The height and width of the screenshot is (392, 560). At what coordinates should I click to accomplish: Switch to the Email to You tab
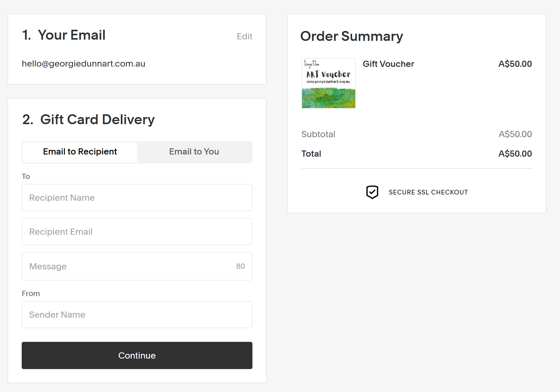point(194,152)
